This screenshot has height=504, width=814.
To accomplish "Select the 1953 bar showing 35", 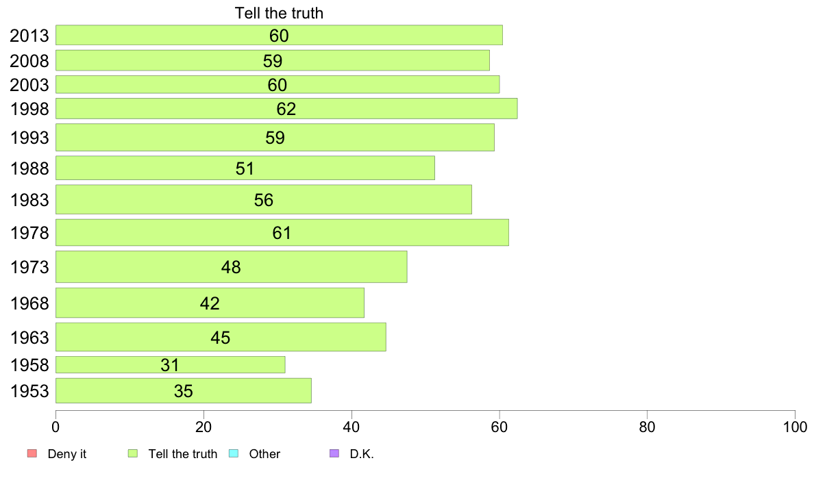I will (184, 390).
